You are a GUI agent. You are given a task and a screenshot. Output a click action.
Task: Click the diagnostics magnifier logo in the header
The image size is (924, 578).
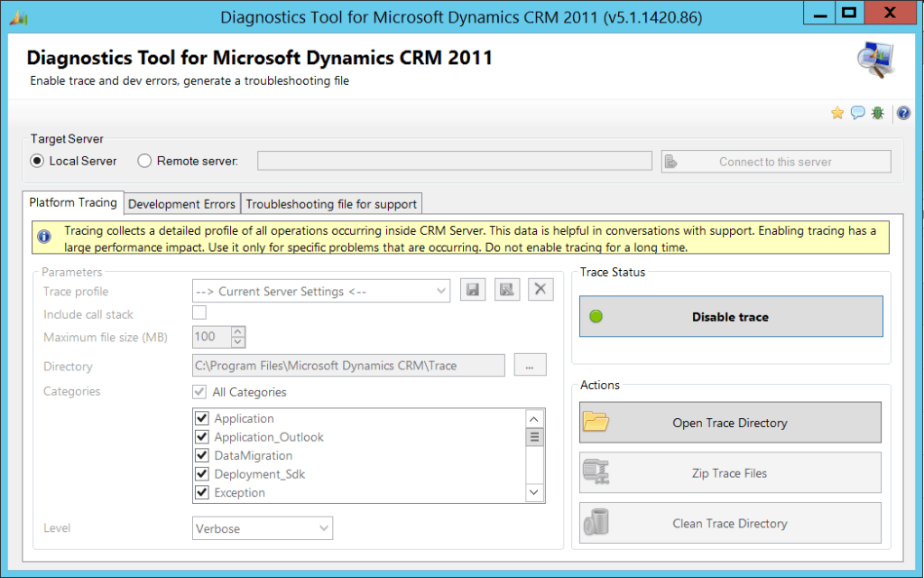(x=875, y=60)
